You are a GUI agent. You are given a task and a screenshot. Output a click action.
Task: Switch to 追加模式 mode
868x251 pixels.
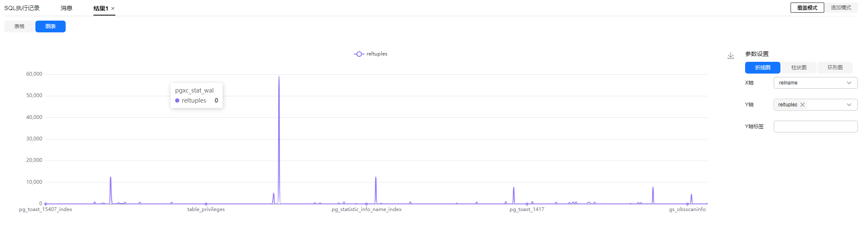point(841,8)
